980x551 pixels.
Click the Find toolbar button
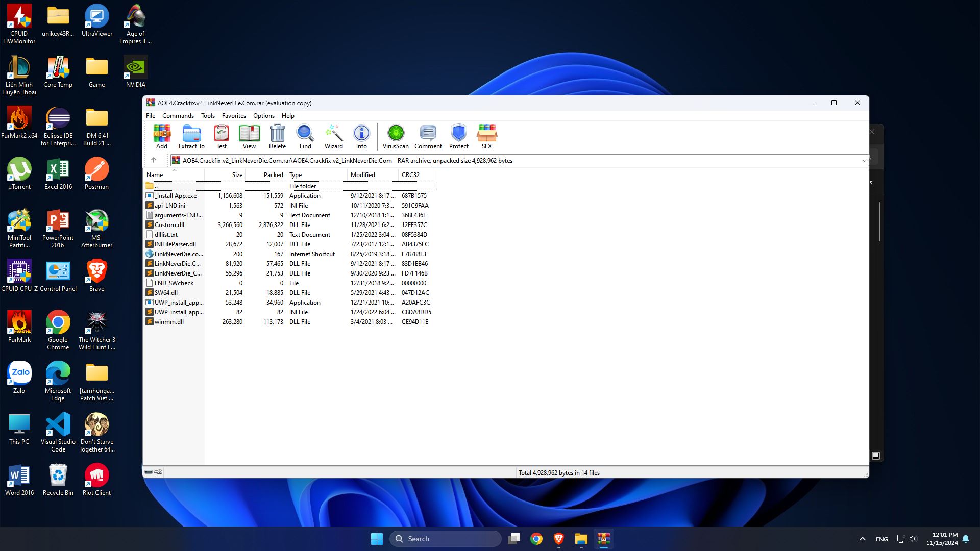(305, 137)
